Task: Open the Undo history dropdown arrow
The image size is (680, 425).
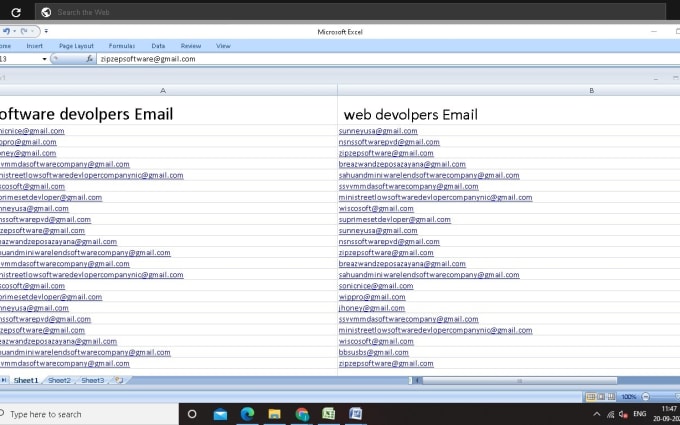Action: click(x=15, y=31)
